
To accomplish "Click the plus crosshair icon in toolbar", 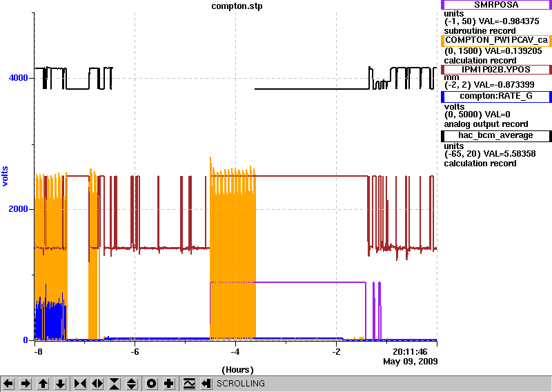I will coord(169,383).
